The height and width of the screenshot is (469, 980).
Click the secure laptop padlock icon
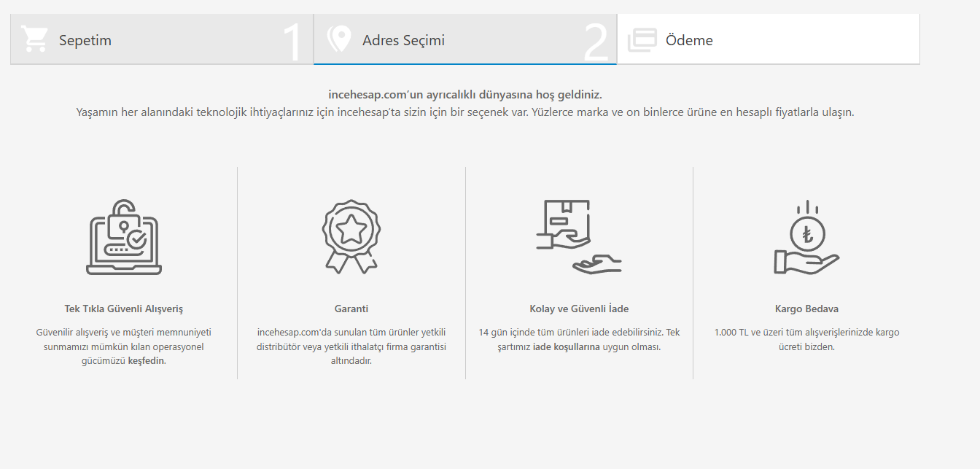point(124,237)
